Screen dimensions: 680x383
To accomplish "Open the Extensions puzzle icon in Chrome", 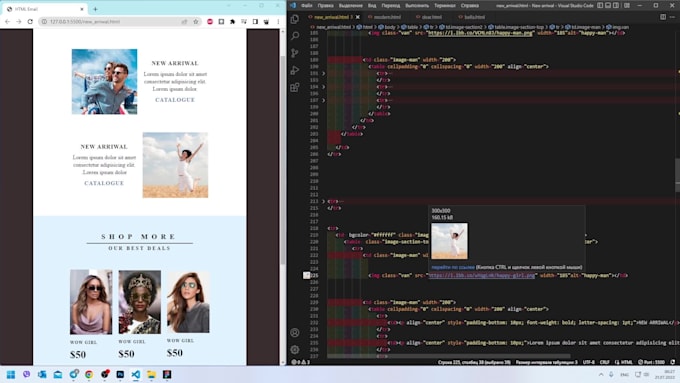I will [x=232, y=21].
